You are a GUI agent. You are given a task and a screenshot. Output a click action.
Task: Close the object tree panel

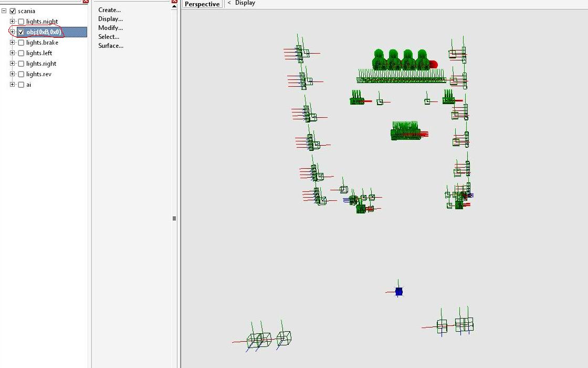86,2
